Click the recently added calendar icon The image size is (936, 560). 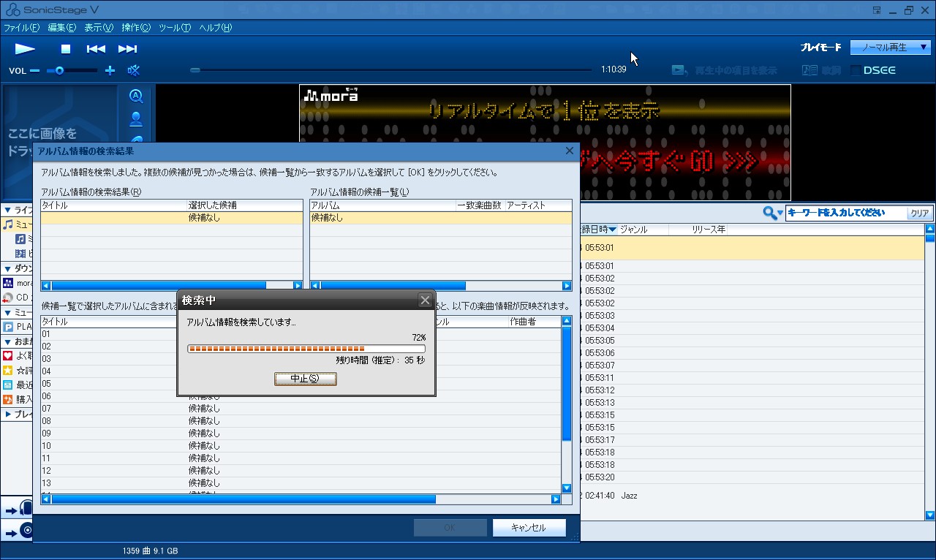coord(8,385)
